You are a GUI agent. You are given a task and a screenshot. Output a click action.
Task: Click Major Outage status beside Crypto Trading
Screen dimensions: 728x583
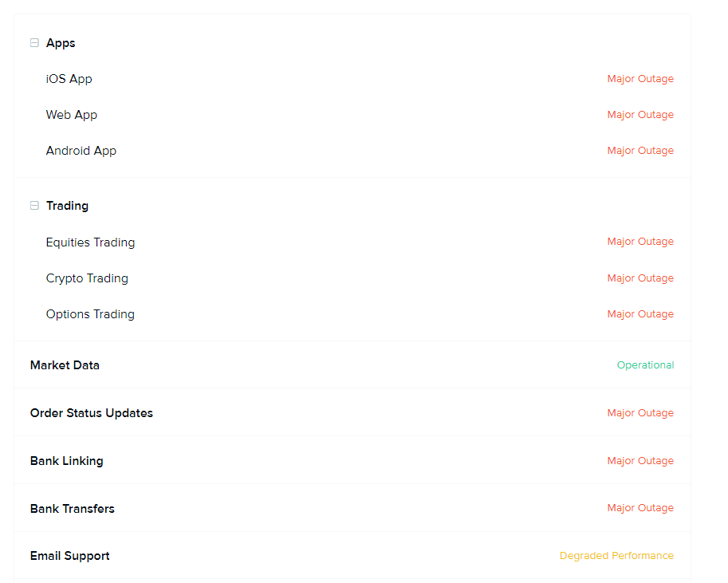640,278
